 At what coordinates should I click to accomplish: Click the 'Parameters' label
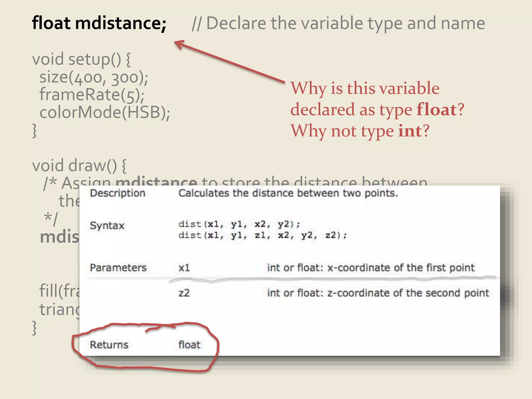pos(118,268)
